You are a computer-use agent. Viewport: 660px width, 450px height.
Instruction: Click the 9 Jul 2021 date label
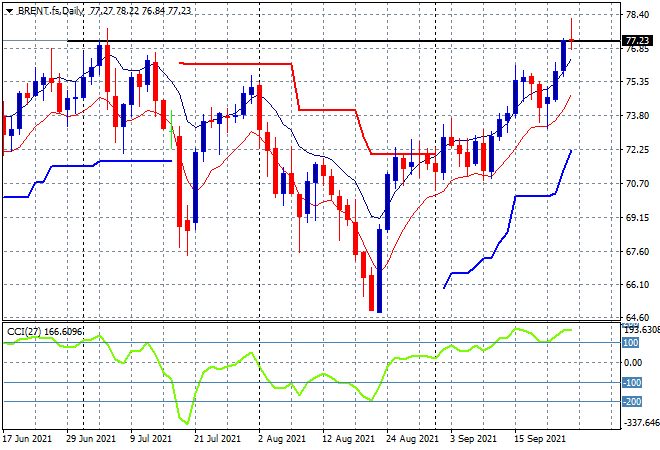tap(151, 439)
